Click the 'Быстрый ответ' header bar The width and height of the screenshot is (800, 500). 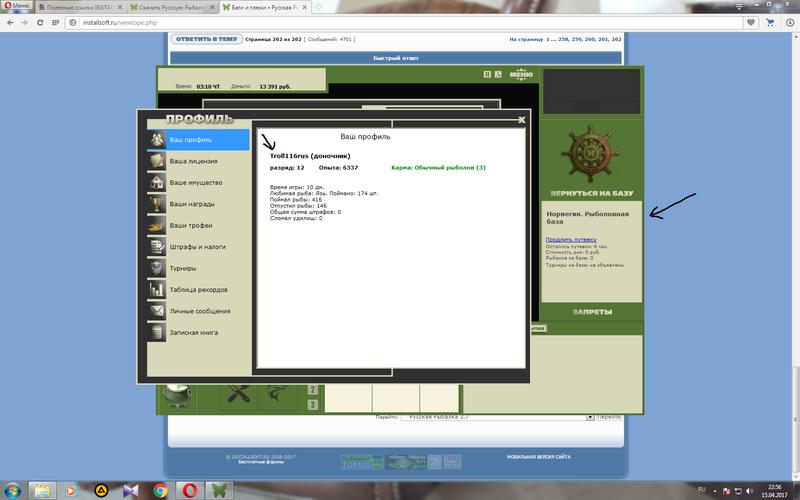pos(395,58)
